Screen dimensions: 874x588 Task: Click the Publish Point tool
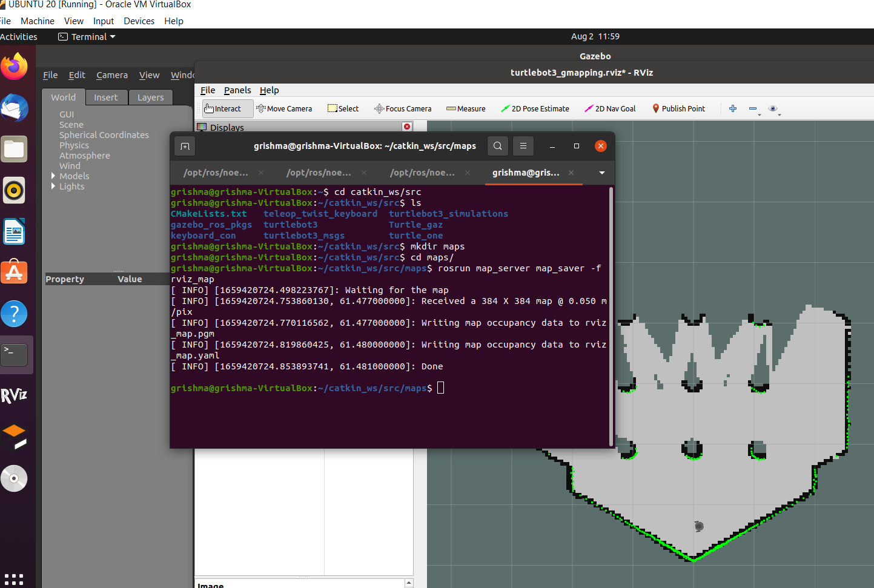pyautogui.click(x=678, y=109)
